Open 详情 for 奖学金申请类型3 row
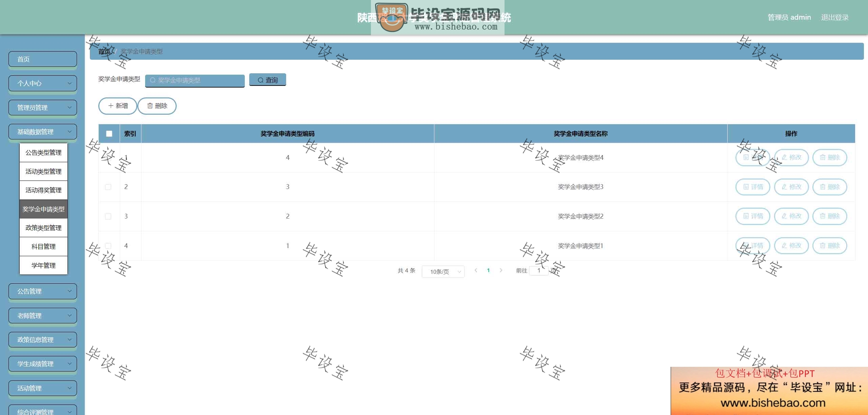 tap(753, 187)
